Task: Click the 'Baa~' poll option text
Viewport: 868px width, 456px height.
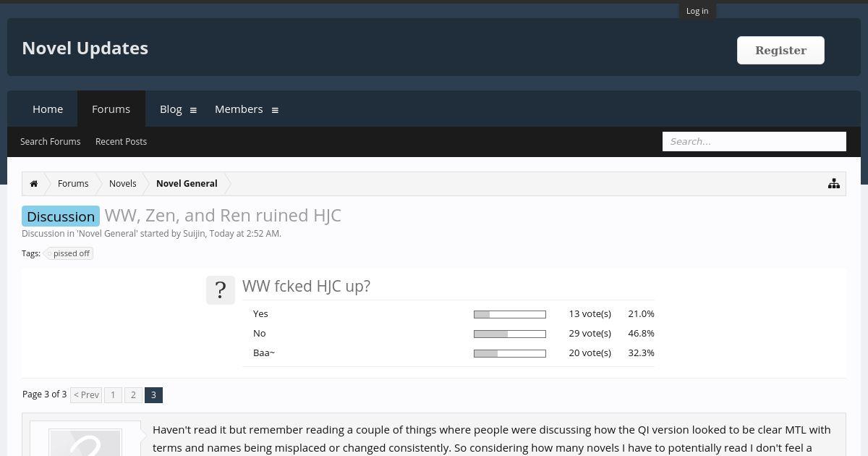Action: point(264,352)
